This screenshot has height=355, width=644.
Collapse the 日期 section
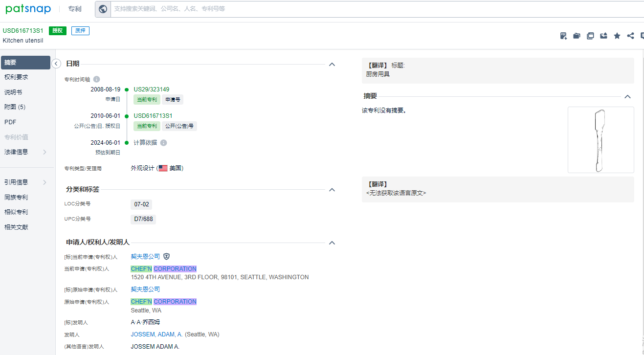(x=332, y=64)
